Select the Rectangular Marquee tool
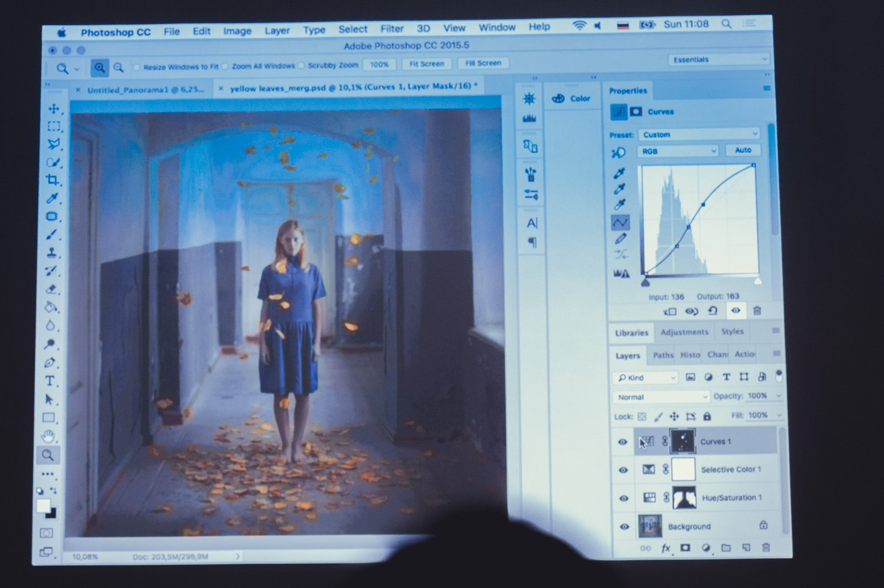 (54, 126)
